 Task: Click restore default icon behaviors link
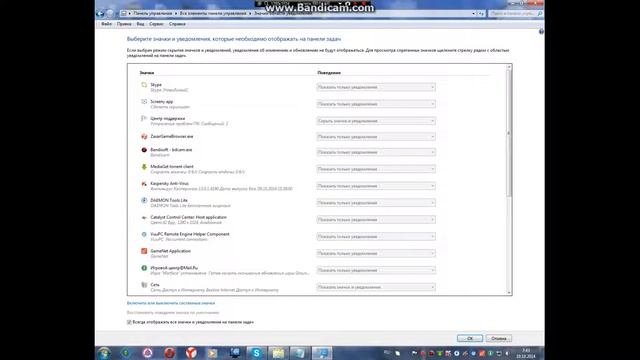(173, 313)
